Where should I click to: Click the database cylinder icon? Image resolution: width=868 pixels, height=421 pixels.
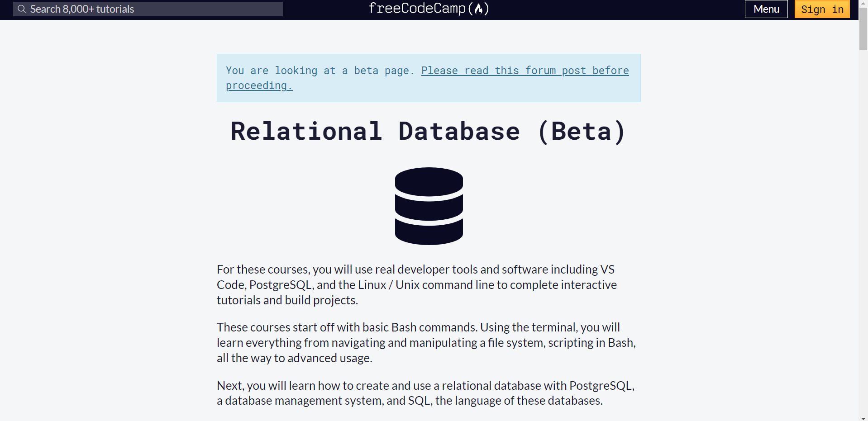[x=429, y=206]
